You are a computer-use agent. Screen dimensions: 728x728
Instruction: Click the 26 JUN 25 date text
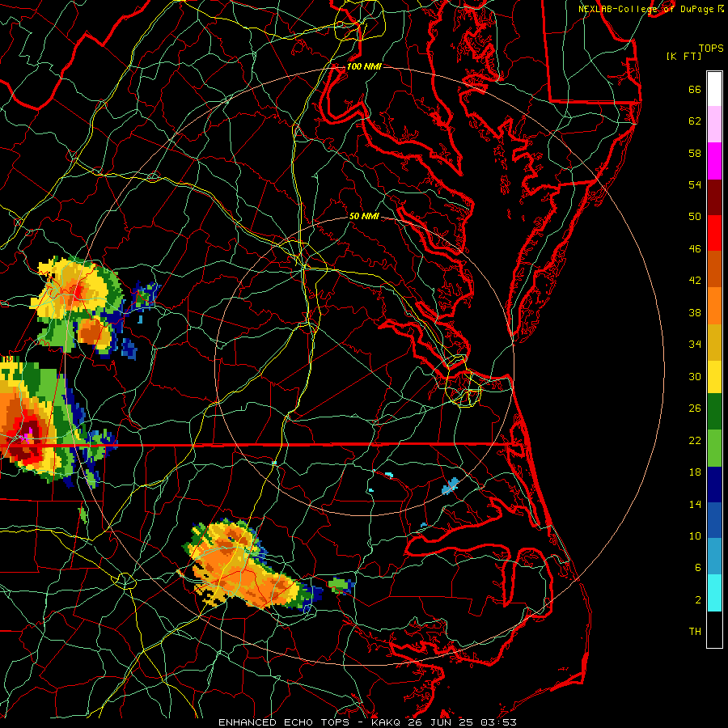pyautogui.click(x=441, y=722)
